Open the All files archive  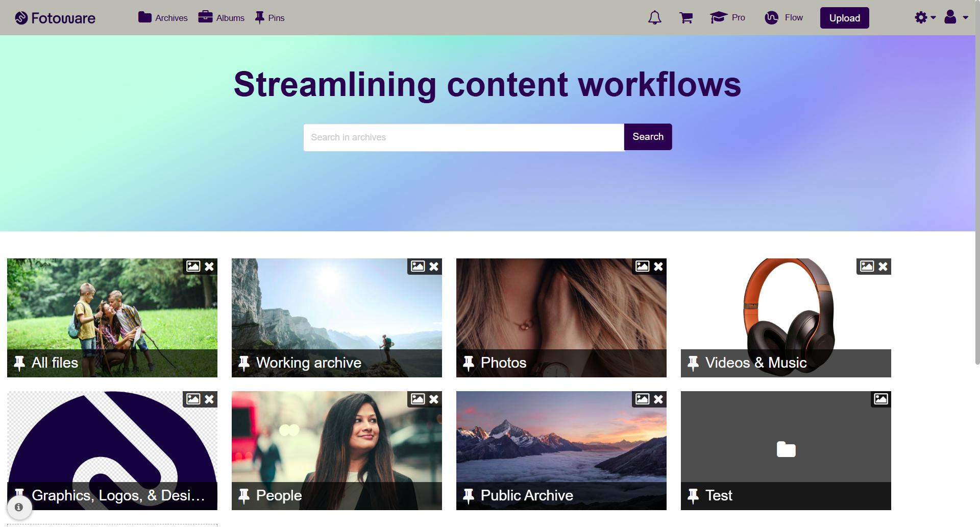coord(112,318)
